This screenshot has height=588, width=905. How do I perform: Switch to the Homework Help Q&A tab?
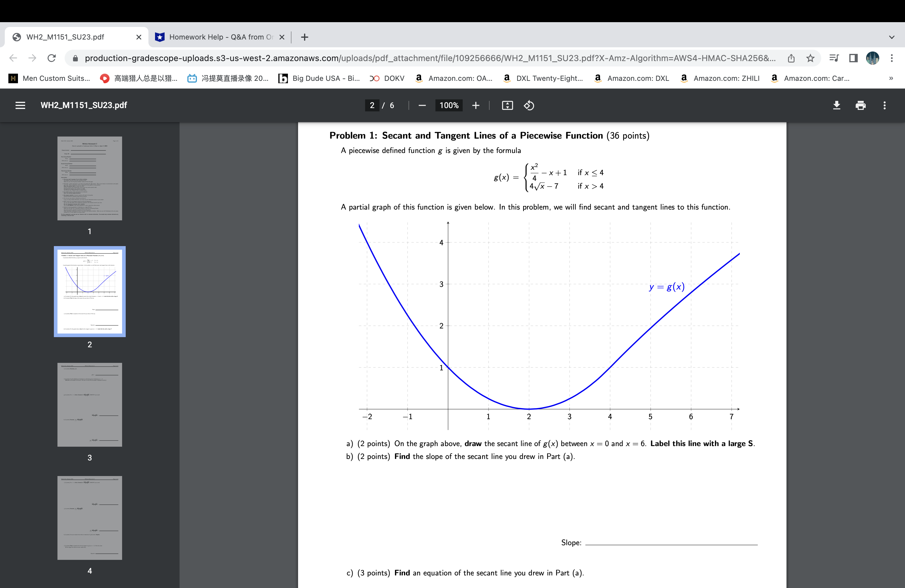(217, 37)
